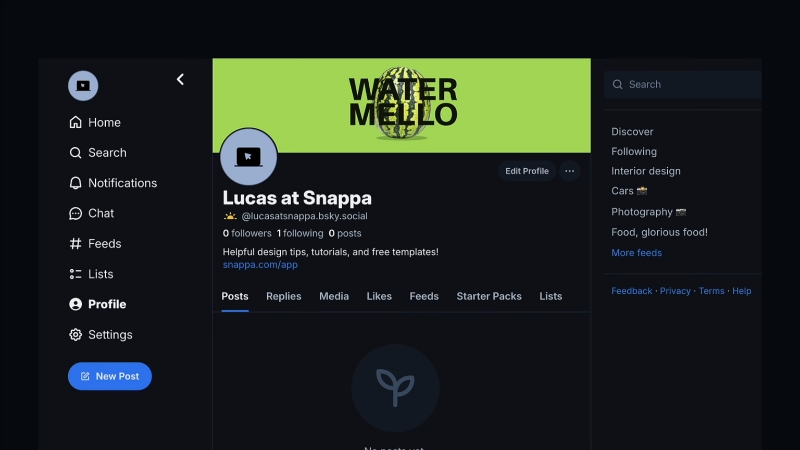Click the Edit Profile button
Viewport: 800px width, 450px height.
coord(527,171)
